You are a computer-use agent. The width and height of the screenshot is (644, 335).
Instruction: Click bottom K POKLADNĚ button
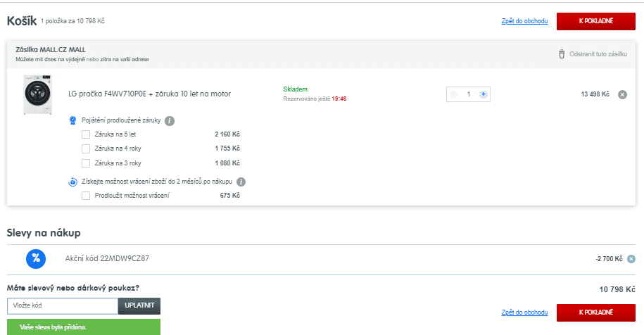coord(596,312)
